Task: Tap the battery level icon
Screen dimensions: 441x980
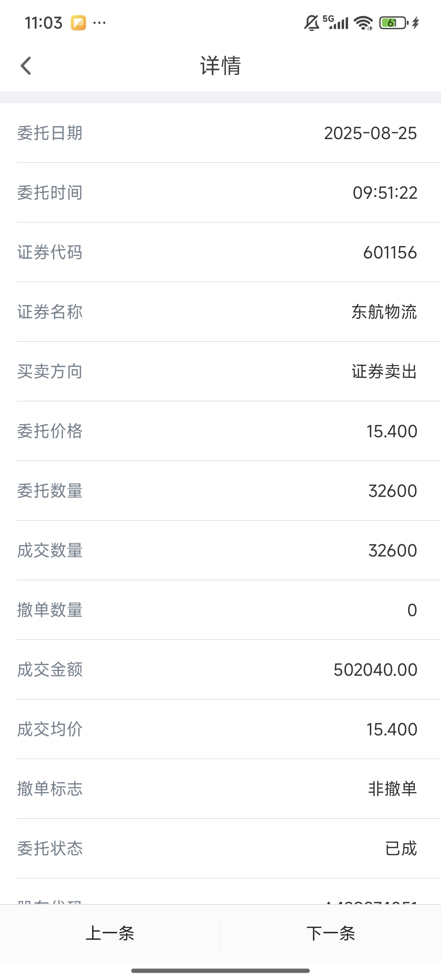Action: [x=394, y=23]
